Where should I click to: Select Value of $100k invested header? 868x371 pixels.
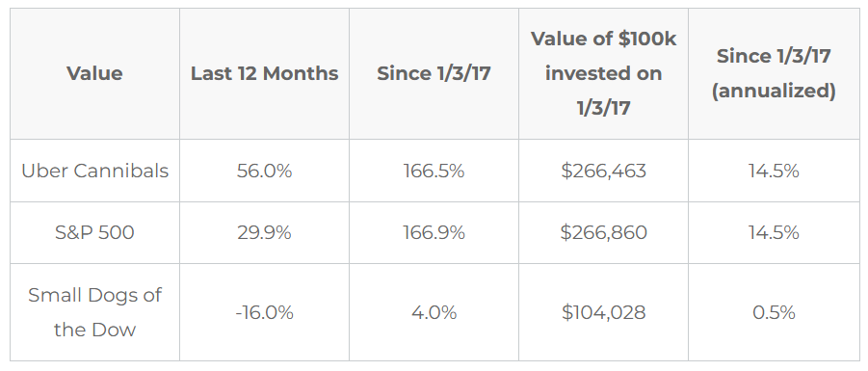click(x=603, y=73)
